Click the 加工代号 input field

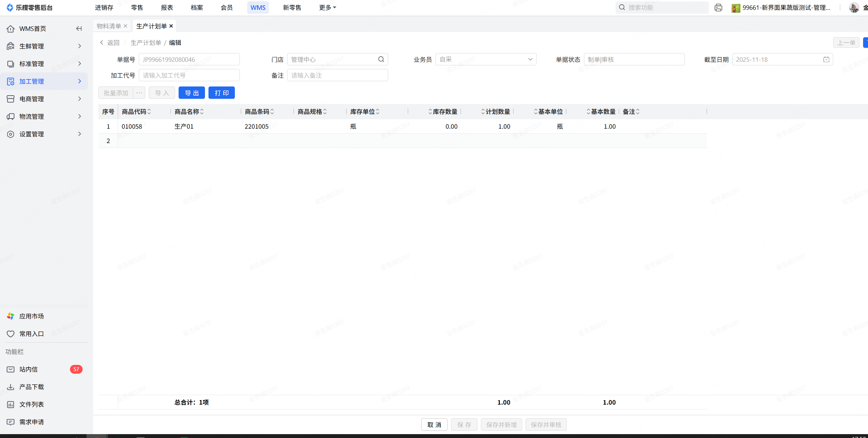189,75
